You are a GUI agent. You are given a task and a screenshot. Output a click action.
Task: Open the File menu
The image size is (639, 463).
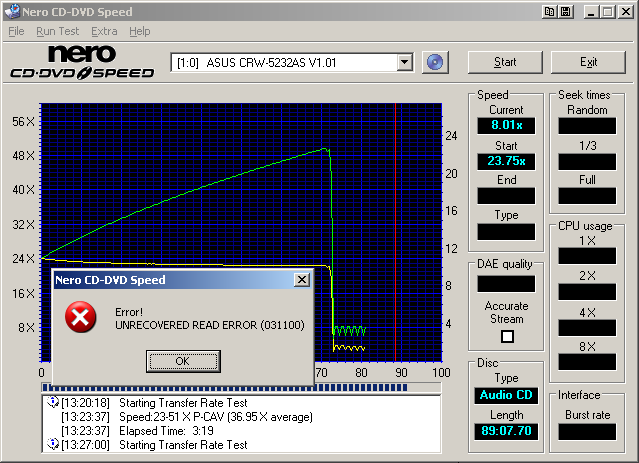(x=16, y=31)
